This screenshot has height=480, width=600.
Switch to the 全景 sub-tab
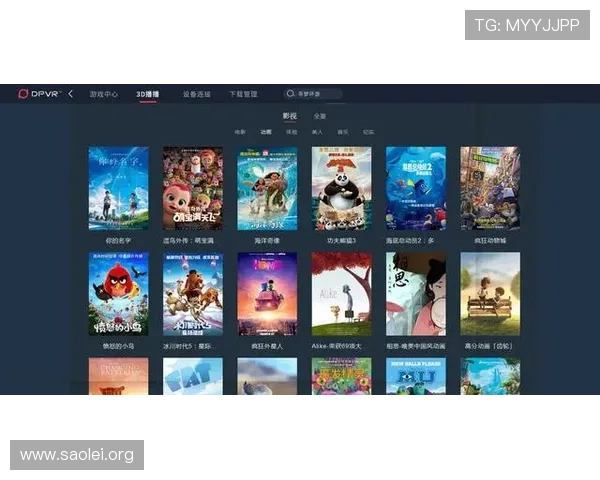click(x=320, y=116)
